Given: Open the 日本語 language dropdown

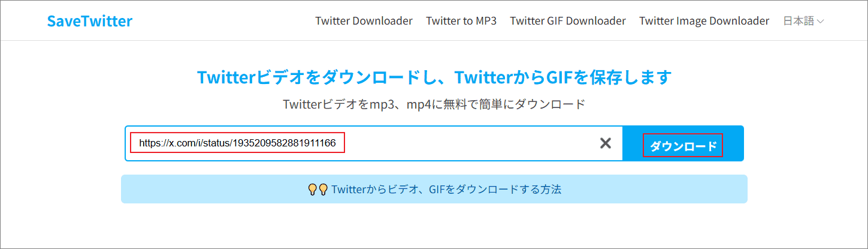Looking at the screenshot, I should 799,21.
